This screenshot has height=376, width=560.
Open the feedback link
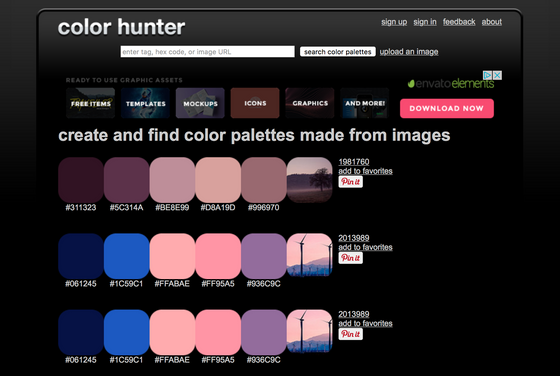[459, 22]
